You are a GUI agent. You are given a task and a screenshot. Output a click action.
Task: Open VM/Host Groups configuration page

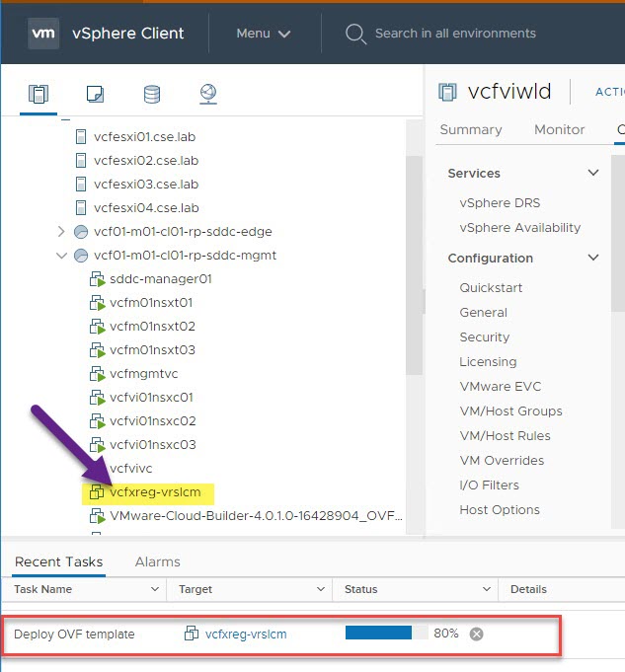(x=510, y=411)
